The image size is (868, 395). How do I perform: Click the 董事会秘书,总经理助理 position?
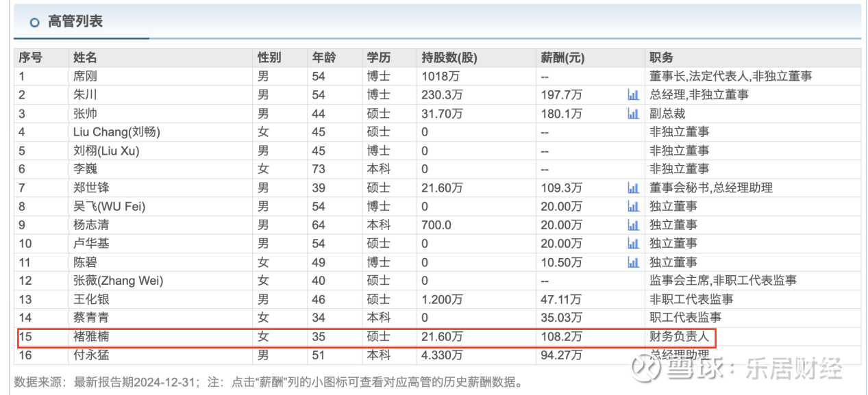[711, 188]
